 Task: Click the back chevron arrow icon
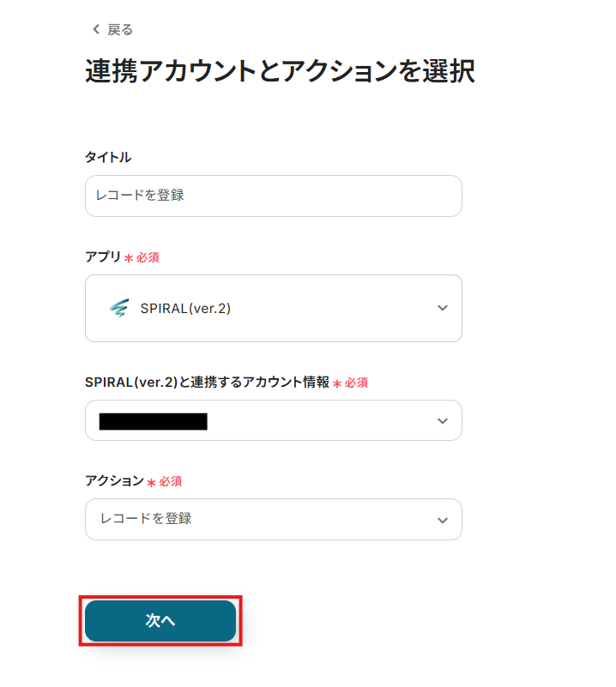point(95,30)
